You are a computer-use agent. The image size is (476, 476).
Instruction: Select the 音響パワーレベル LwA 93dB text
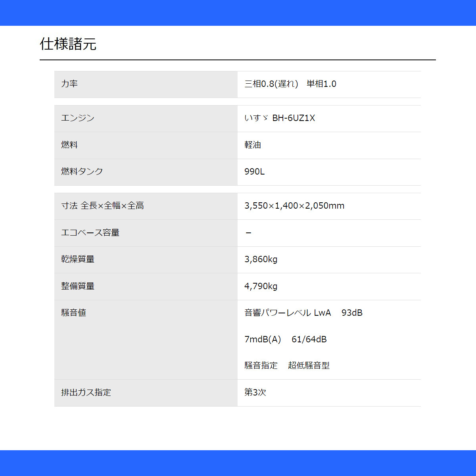[303, 313]
